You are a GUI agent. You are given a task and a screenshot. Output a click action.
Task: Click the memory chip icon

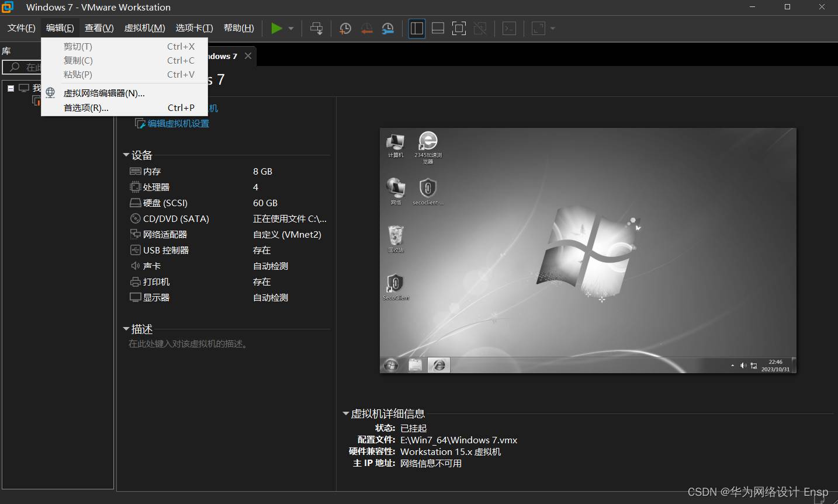[135, 172]
